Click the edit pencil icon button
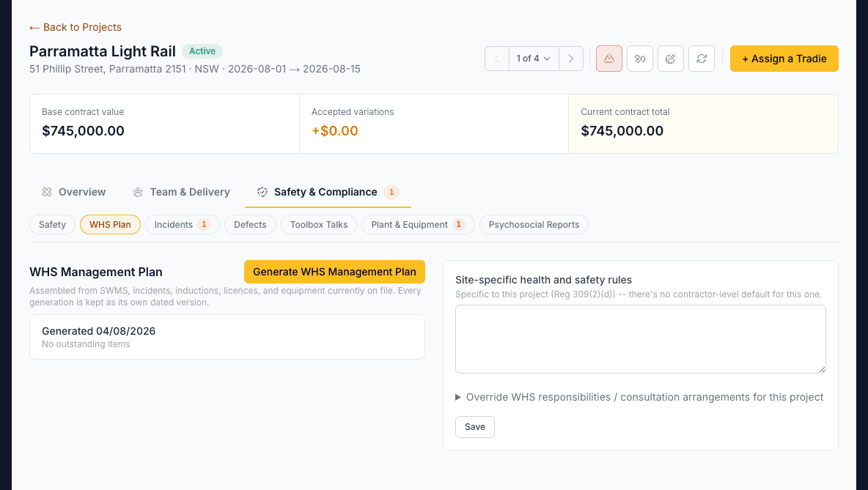Viewport: 868px width, 490px height. (x=670, y=59)
